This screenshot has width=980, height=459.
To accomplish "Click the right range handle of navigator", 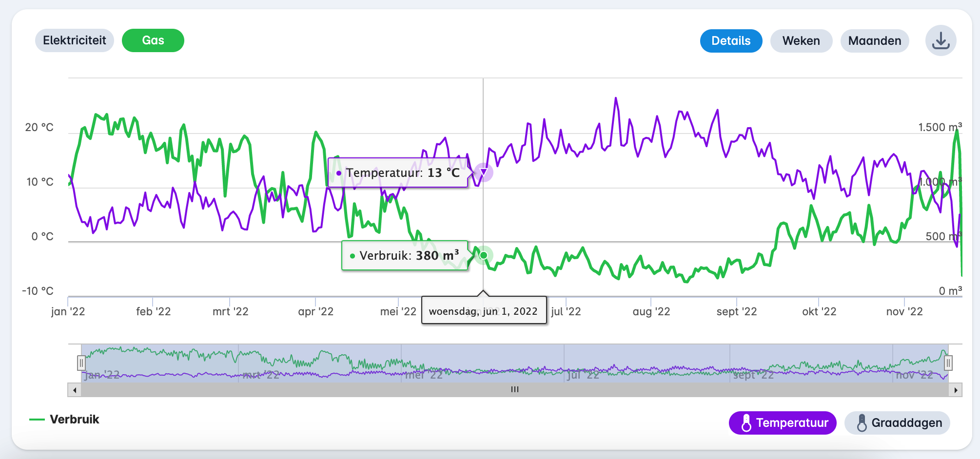I will point(948,363).
